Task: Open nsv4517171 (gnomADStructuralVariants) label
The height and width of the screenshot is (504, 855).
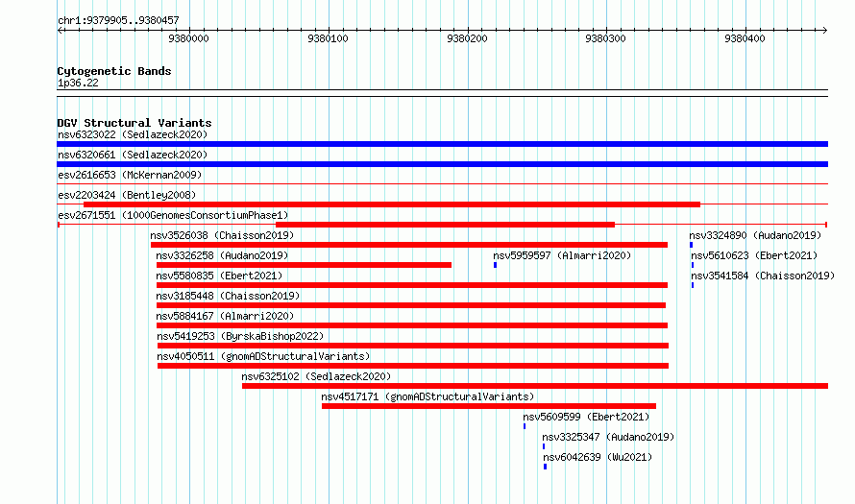Action: point(427,396)
